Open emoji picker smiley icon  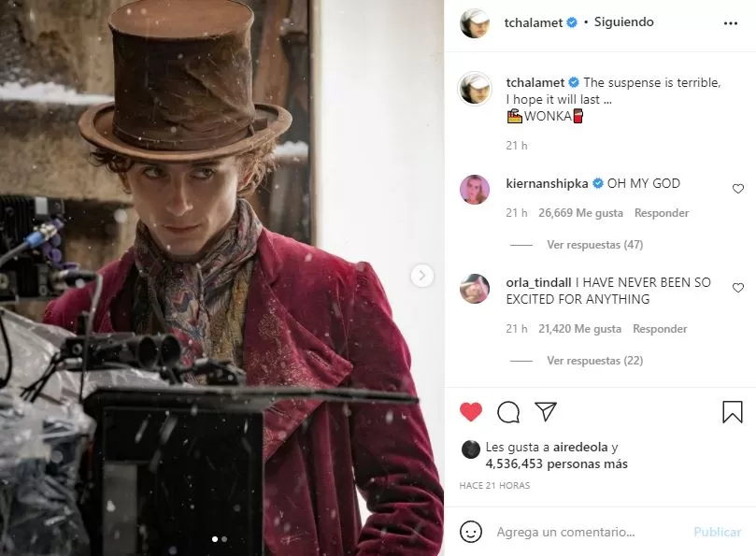471,532
